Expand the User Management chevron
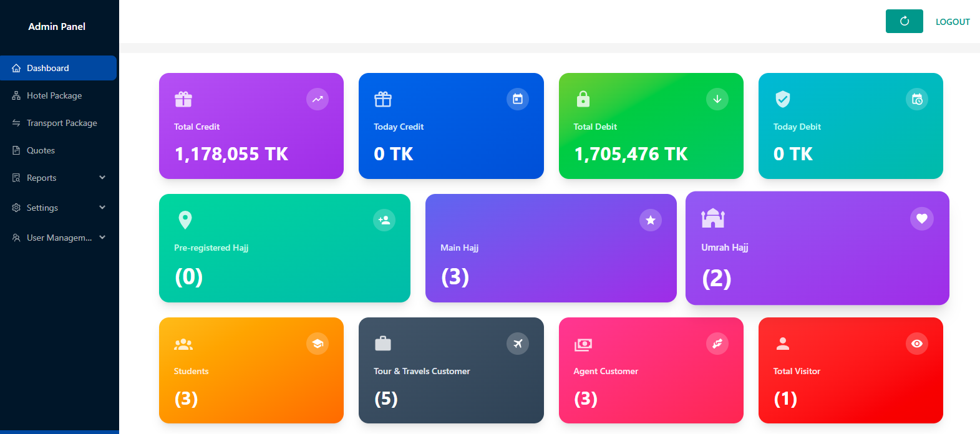The image size is (980, 434). tap(102, 238)
